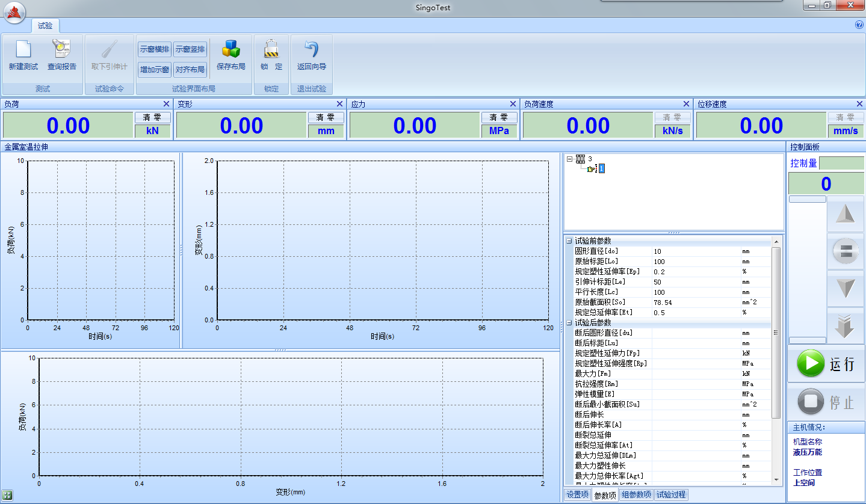This screenshot has height=504, width=866.
Task: Collapse the 试验后参数 group
Action: (569, 323)
